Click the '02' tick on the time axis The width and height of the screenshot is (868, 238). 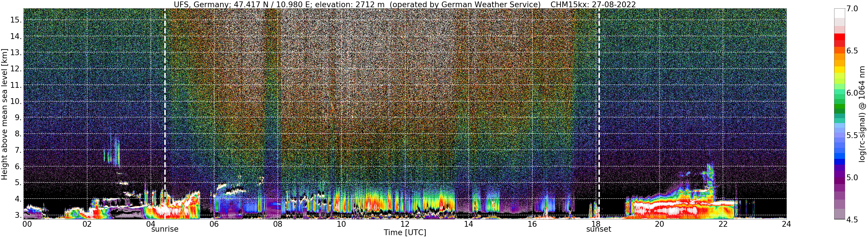tap(87, 224)
